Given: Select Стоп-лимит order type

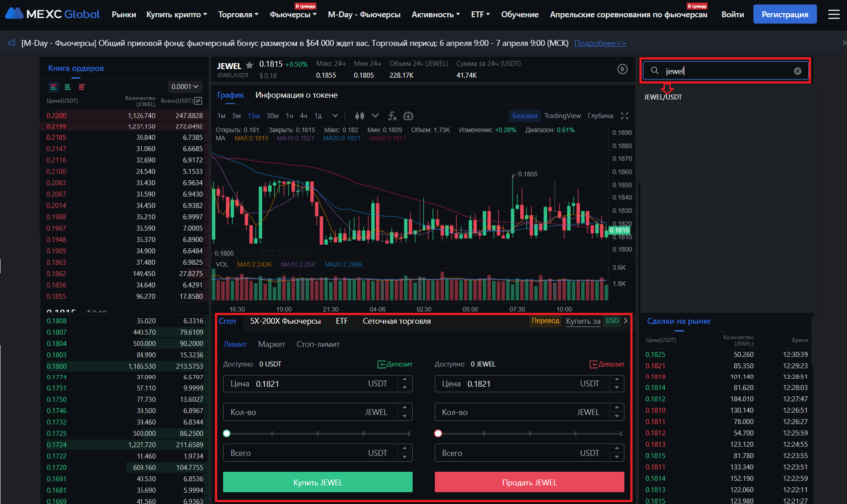Looking at the screenshot, I should tap(318, 344).
